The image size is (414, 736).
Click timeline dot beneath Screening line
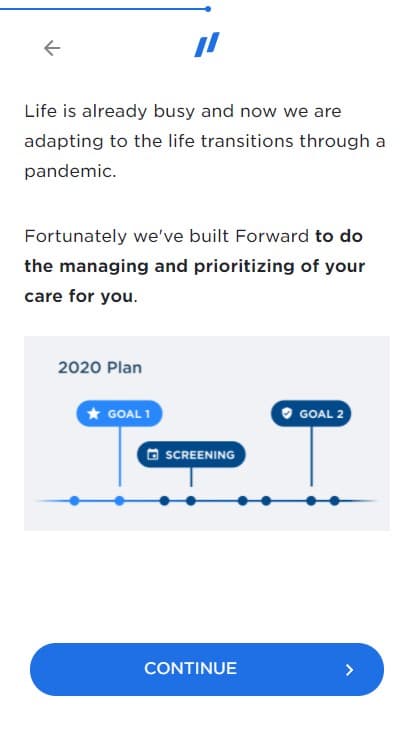click(x=191, y=501)
